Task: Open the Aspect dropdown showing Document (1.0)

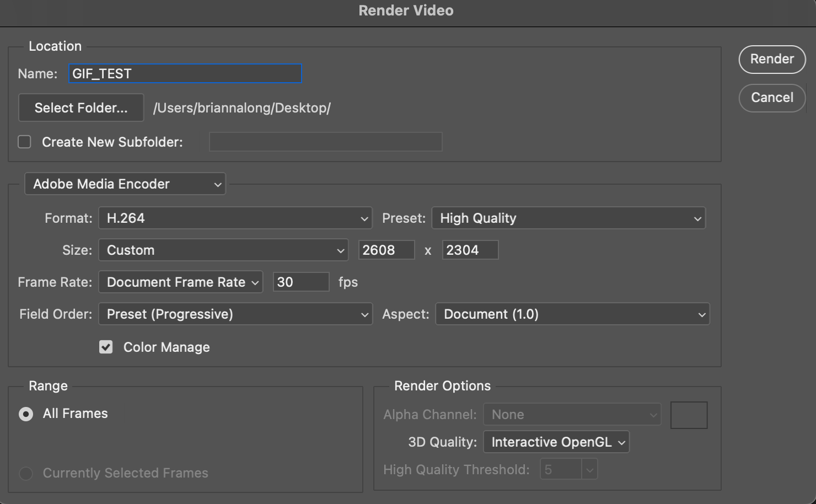Action: [x=572, y=314]
